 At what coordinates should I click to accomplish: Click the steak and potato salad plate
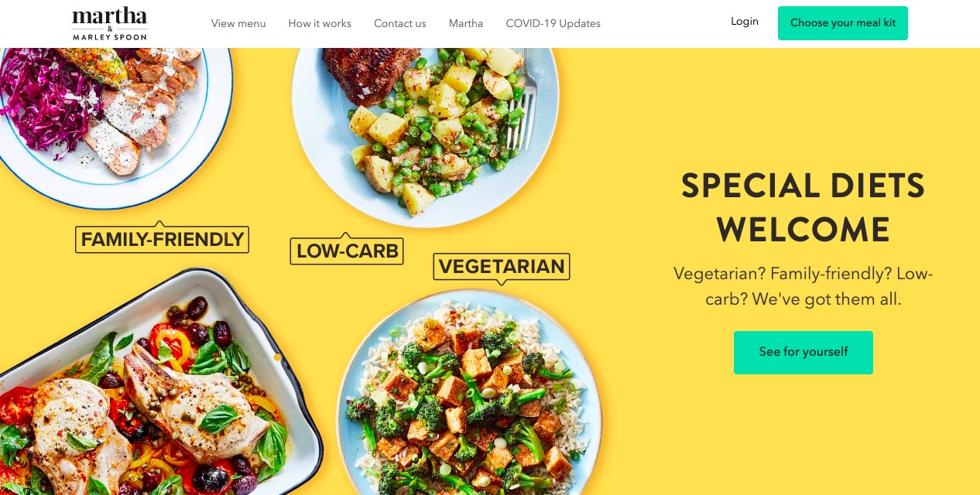click(425, 131)
